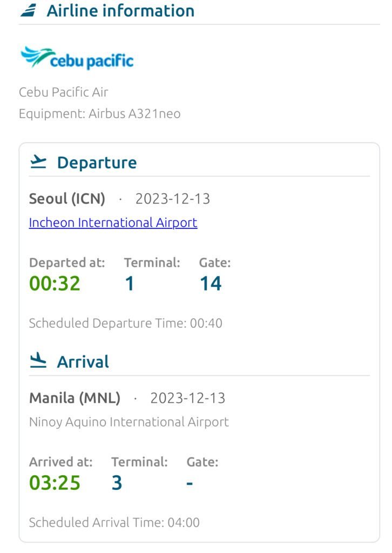Click the Equipment: Airbus A321neo text
The height and width of the screenshot is (553, 392).
(99, 113)
